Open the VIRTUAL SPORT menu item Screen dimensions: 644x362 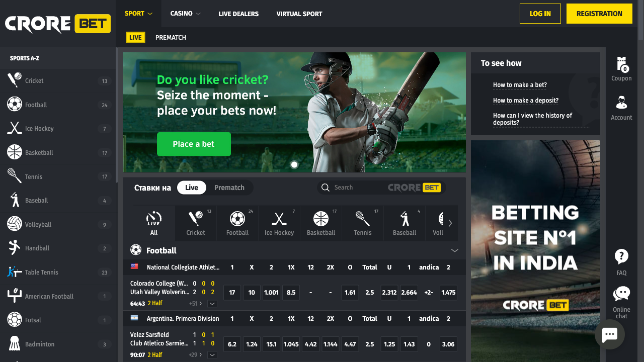(299, 14)
